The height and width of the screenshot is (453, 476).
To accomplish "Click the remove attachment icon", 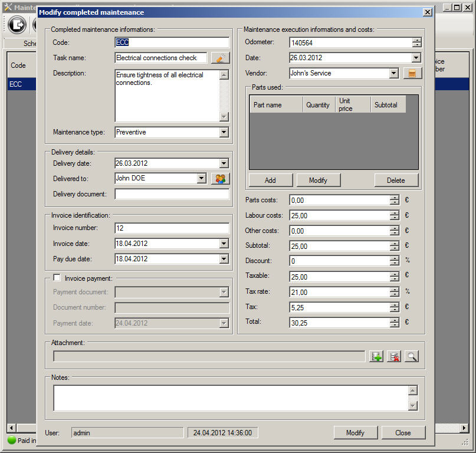I will coord(394,356).
